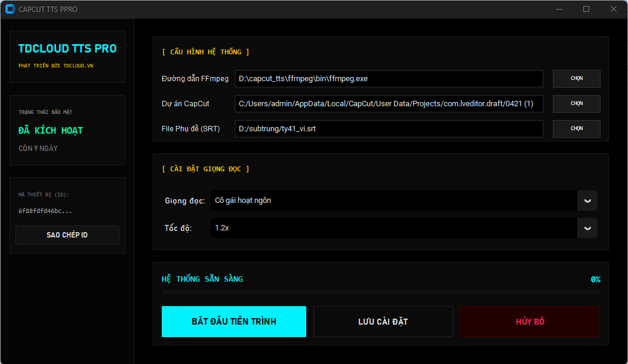Minimize the CAPCUT TTS PPRO window
Image resolution: width=628 pixels, height=364 pixels.
pyautogui.click(x=559, y=9)
